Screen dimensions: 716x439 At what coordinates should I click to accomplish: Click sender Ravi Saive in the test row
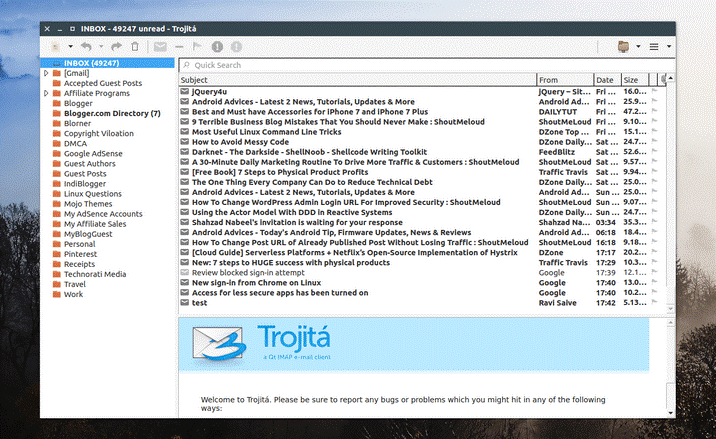click(x=557, y=302)
